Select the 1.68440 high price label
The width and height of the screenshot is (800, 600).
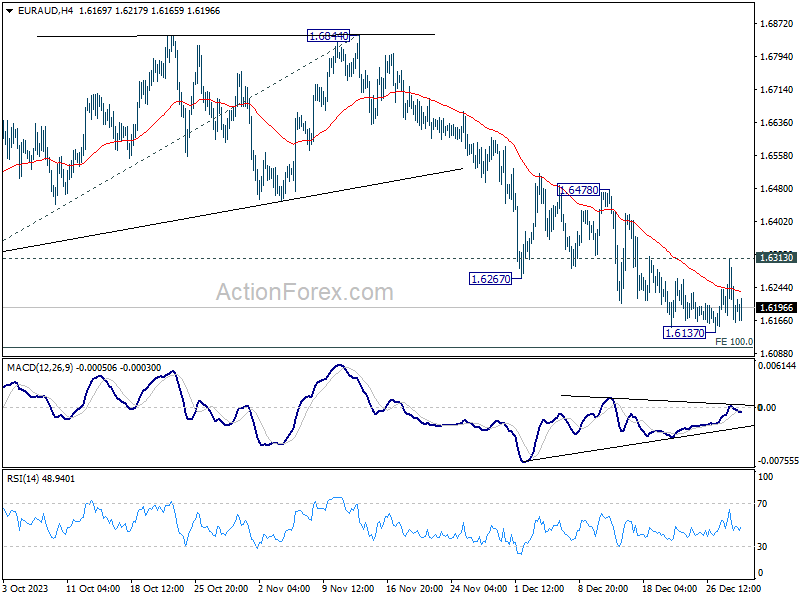pyautogui.click(x=329, y=36)
